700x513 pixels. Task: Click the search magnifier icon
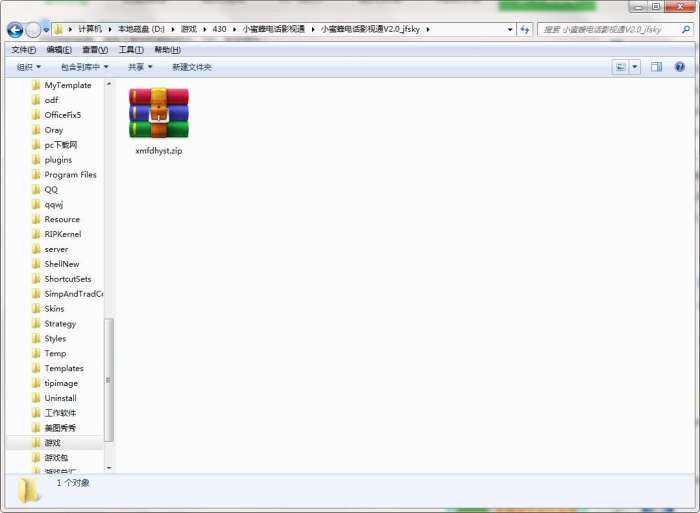(x=686, y=29)
